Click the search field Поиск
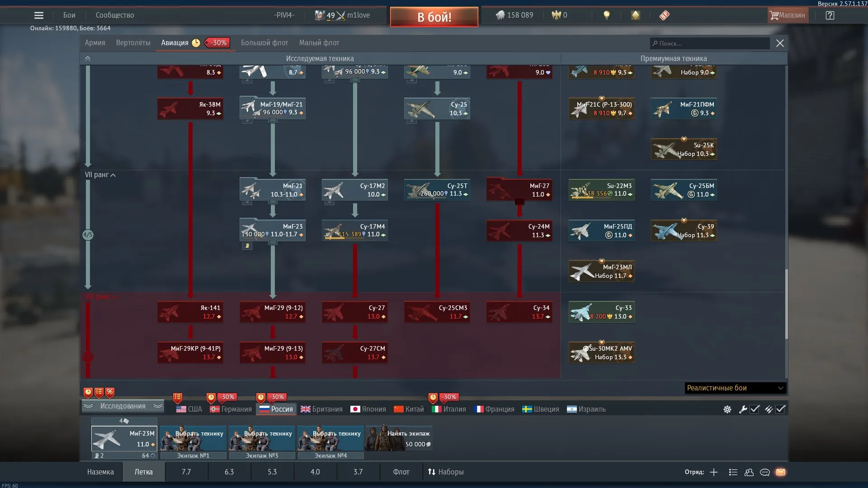The height and width of the screenshot is (488, 868). (710, 43)
